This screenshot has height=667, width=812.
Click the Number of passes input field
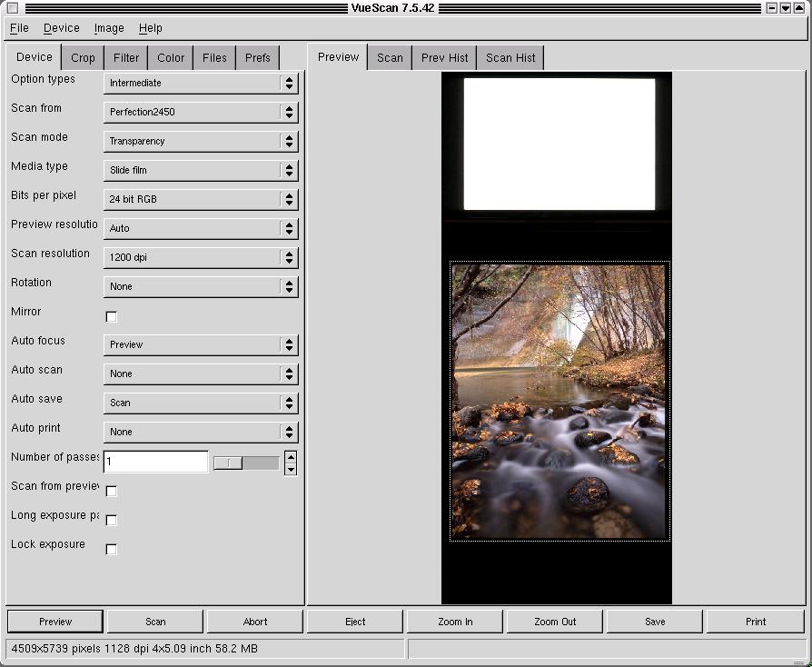click(155, 462)
